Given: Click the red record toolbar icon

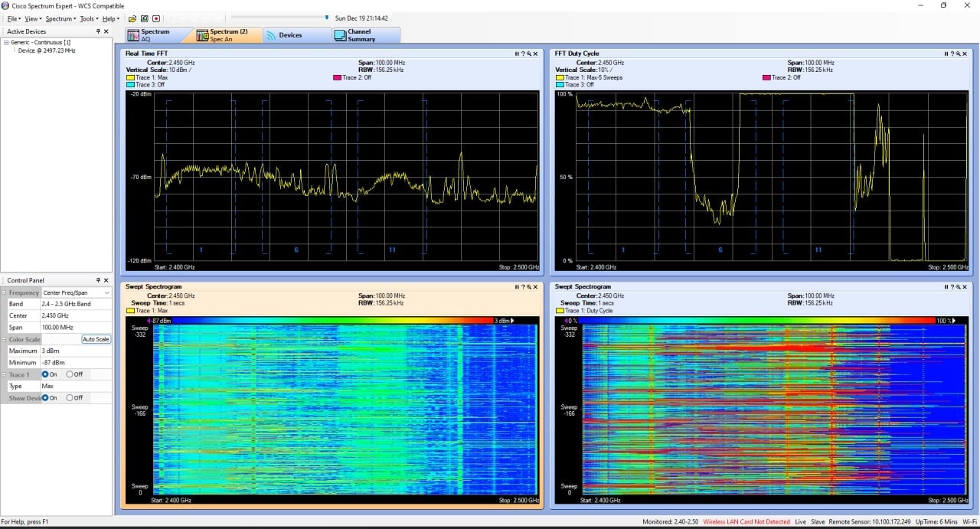Looking at the screenshot, I should click(156, 18).
